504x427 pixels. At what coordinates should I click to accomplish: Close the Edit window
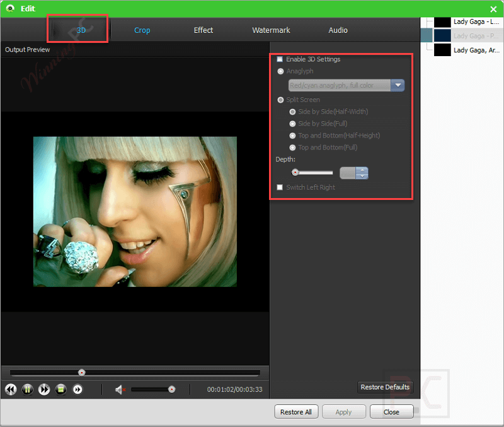coord(493,9)
